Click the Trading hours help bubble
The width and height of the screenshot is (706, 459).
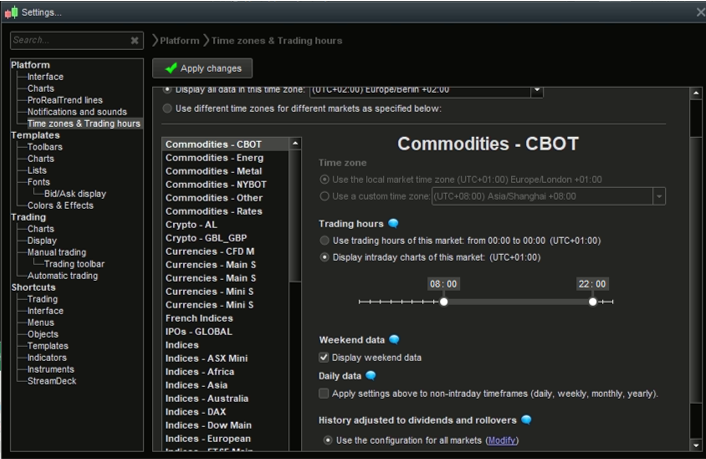pos(393,224)
